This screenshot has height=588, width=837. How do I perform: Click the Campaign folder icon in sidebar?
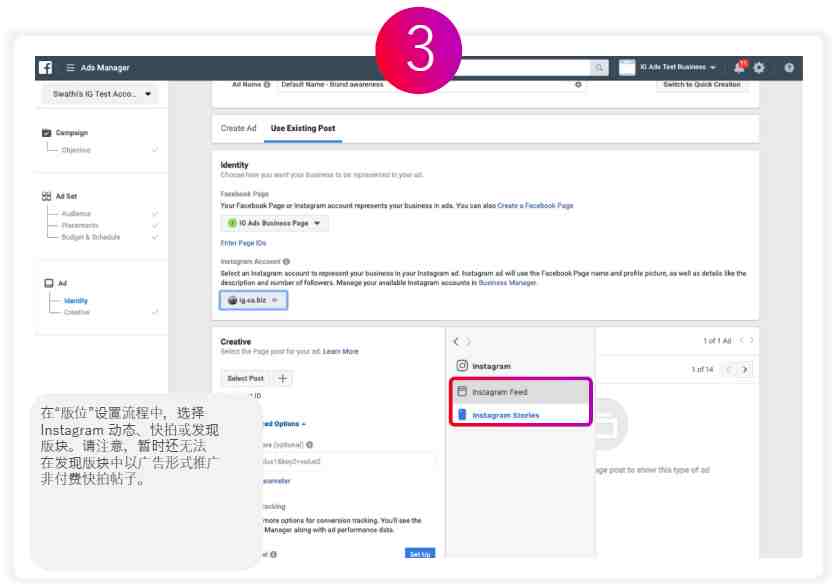point(46,133)
